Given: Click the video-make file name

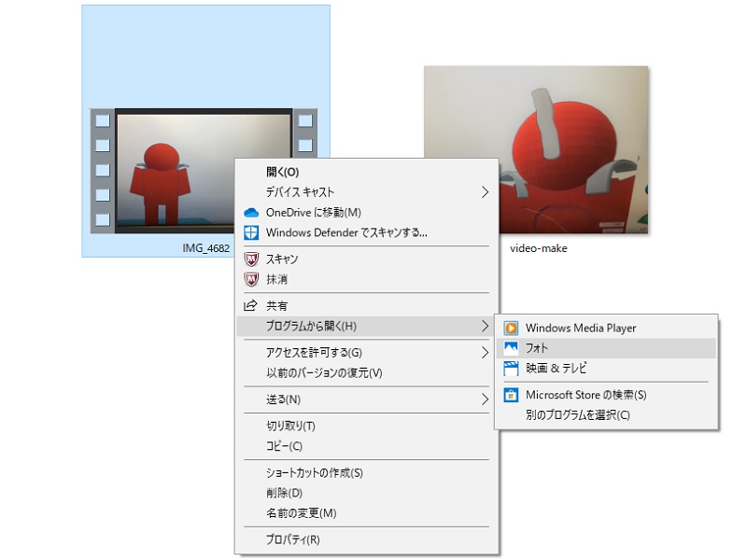Looking at the screenshot, I should [x=539, y=248].
